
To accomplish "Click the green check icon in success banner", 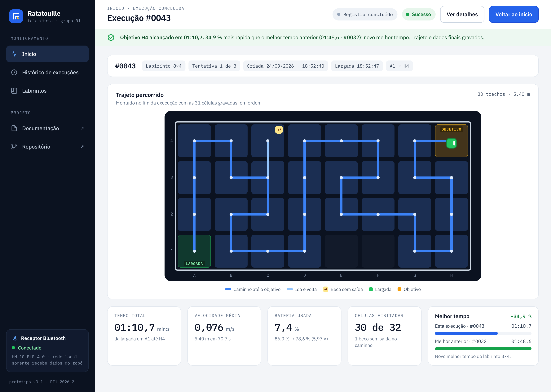I will pyautogui.click(x=111, y=37).
